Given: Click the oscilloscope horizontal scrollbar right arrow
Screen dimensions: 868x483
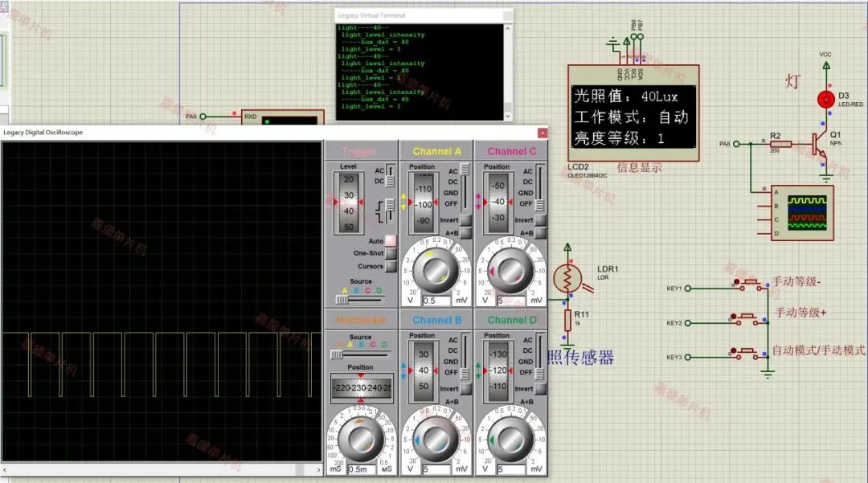Looking at the screenshot, I should tap(318, 470).
